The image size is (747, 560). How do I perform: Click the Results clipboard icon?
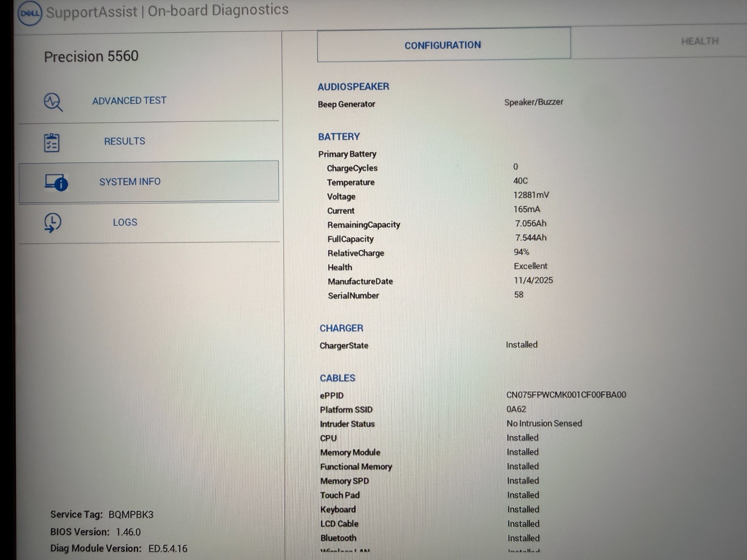point(51,143)
